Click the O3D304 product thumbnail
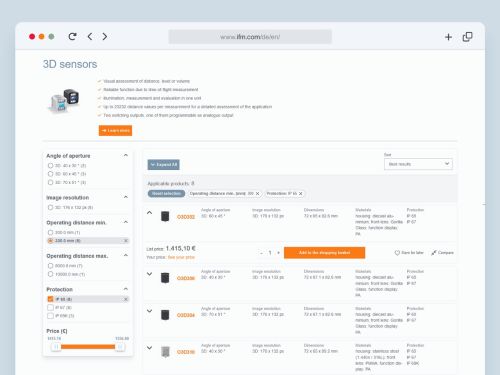500x375 pixels. point(165,315)
